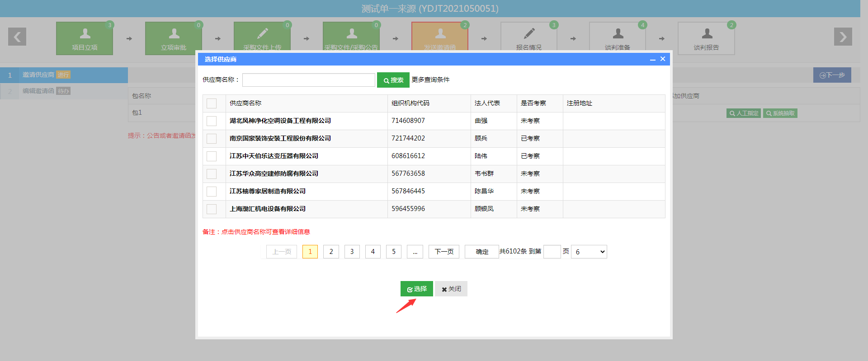Click organization code 608616612
Viewport: 868px width, 361px height.
pos(408,156)
